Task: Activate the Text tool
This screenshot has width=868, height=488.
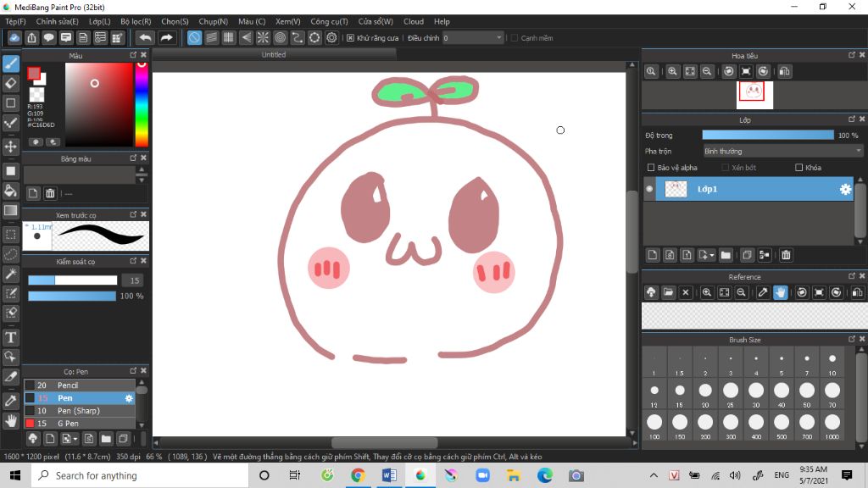Action: click(x=11, y=337)
